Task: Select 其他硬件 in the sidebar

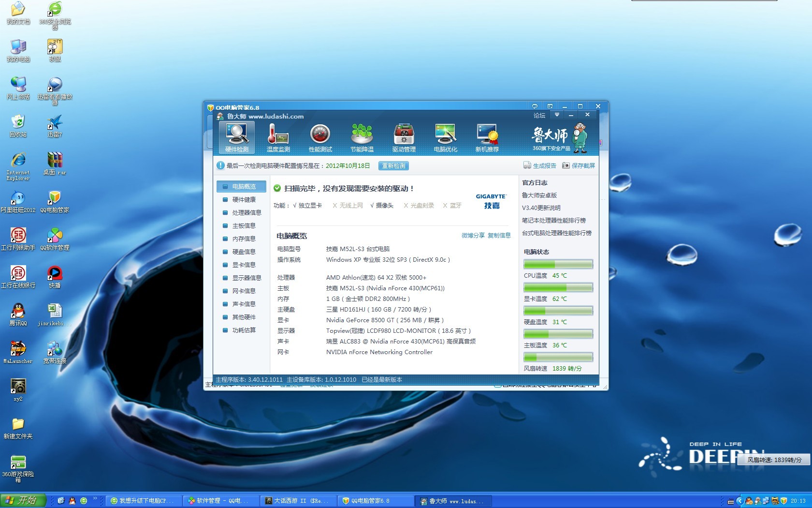Action: [242, 317]
